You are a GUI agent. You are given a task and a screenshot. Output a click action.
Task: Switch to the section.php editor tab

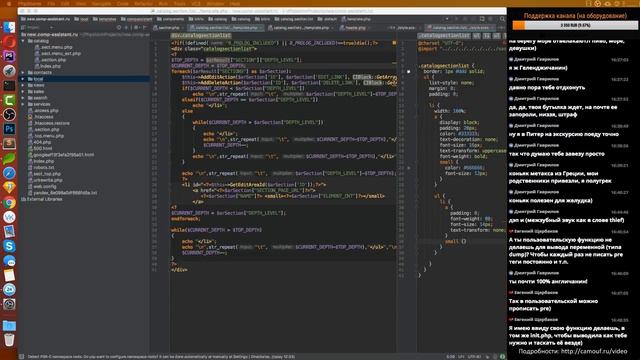click(169, 28)
